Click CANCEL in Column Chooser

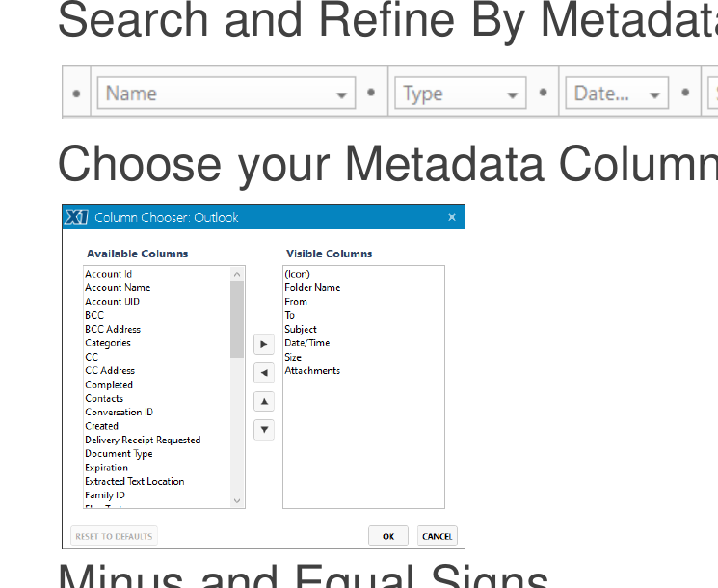click(437, 536)
